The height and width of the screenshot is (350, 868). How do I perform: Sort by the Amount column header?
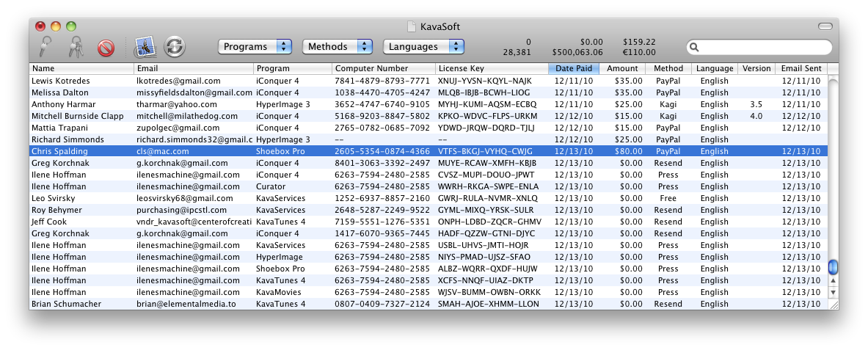622,68
